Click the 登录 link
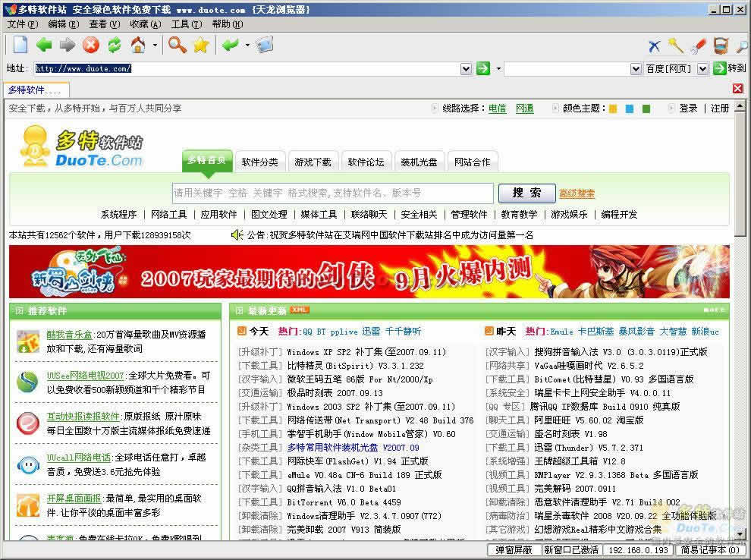This screenshot has height=560, width=751. click(688, 109)
